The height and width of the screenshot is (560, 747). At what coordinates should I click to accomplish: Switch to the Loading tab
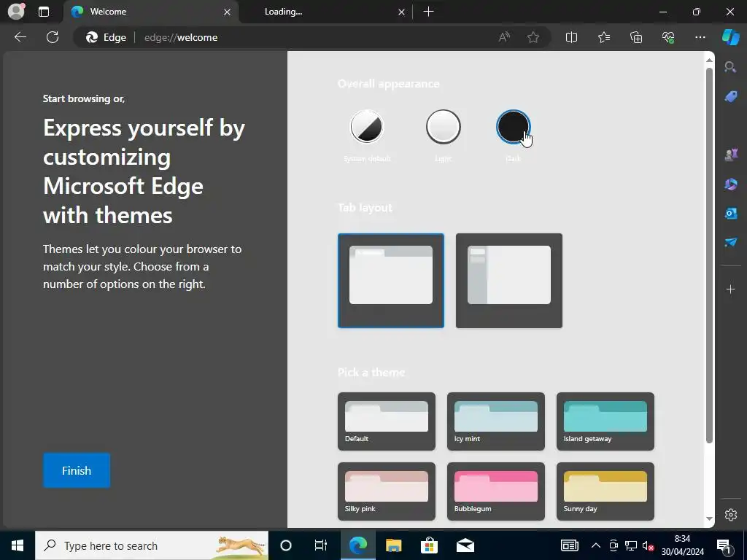point(326,12)
